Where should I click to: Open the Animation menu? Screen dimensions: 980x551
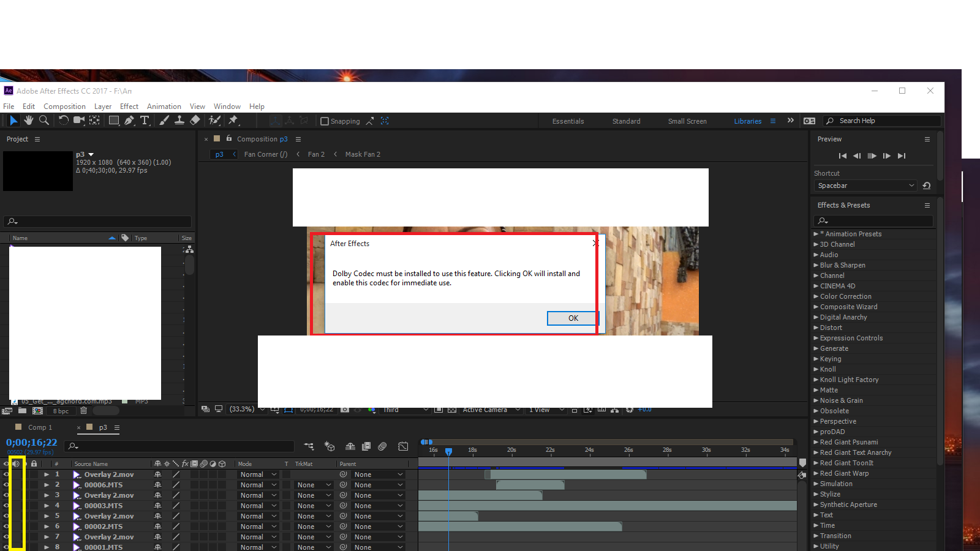(164, 107)
